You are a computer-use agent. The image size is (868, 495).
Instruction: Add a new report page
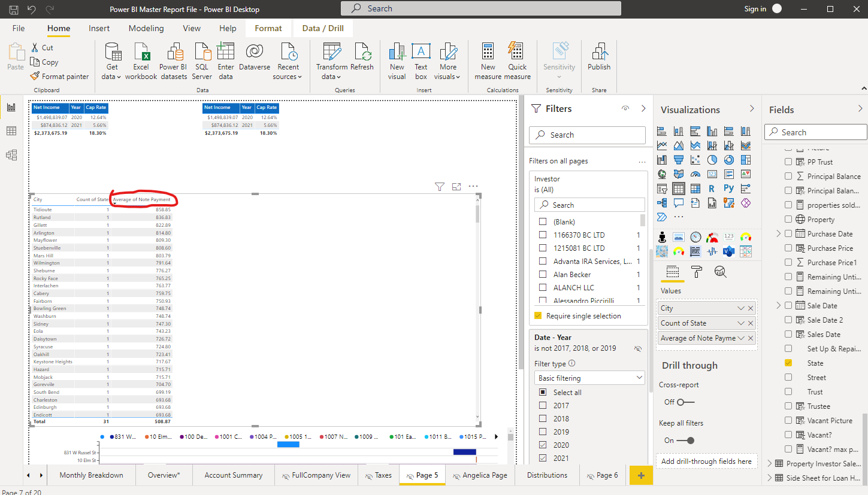point(641,475)
